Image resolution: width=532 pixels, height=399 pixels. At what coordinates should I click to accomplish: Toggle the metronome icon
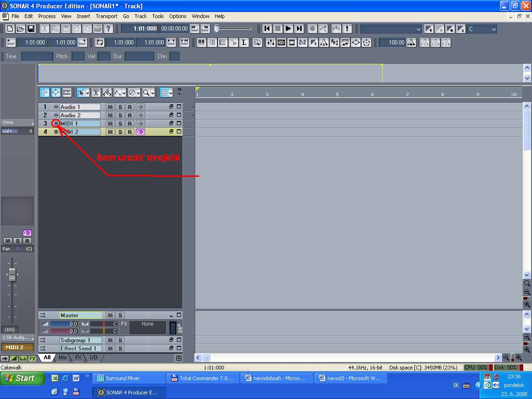pyautogui.click(x=336, y=29)
